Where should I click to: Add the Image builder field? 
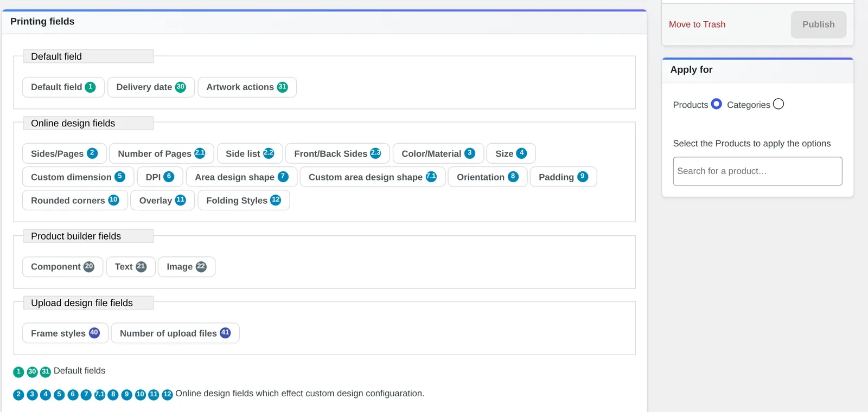click(x=187, y=267)
